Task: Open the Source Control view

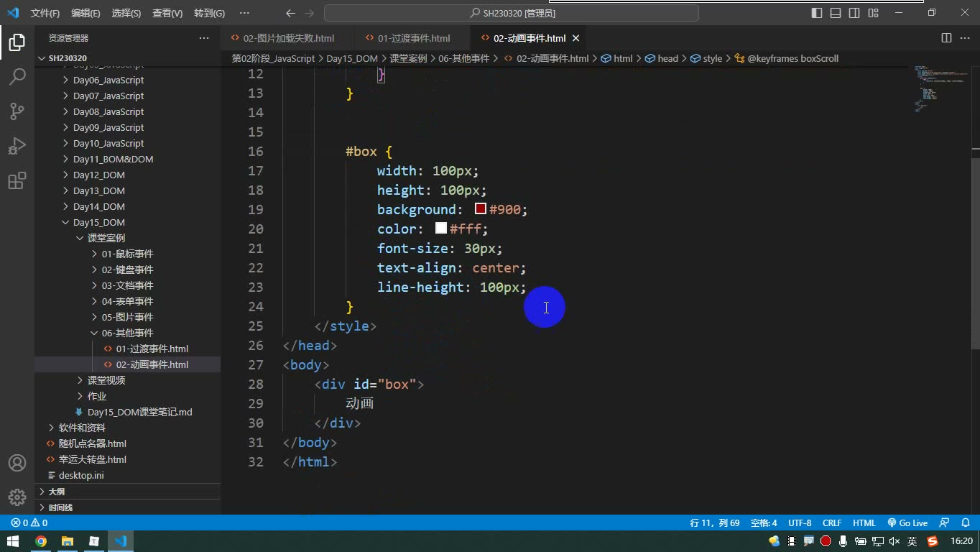Action: coord(17,111)
